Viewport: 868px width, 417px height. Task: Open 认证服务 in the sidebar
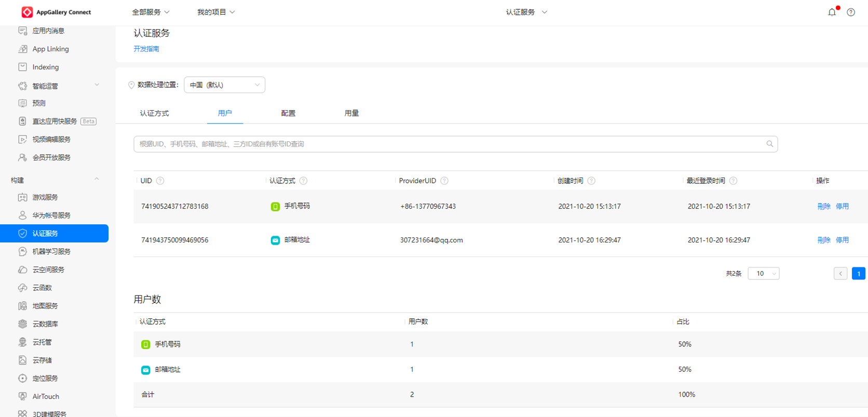[55, 233]
